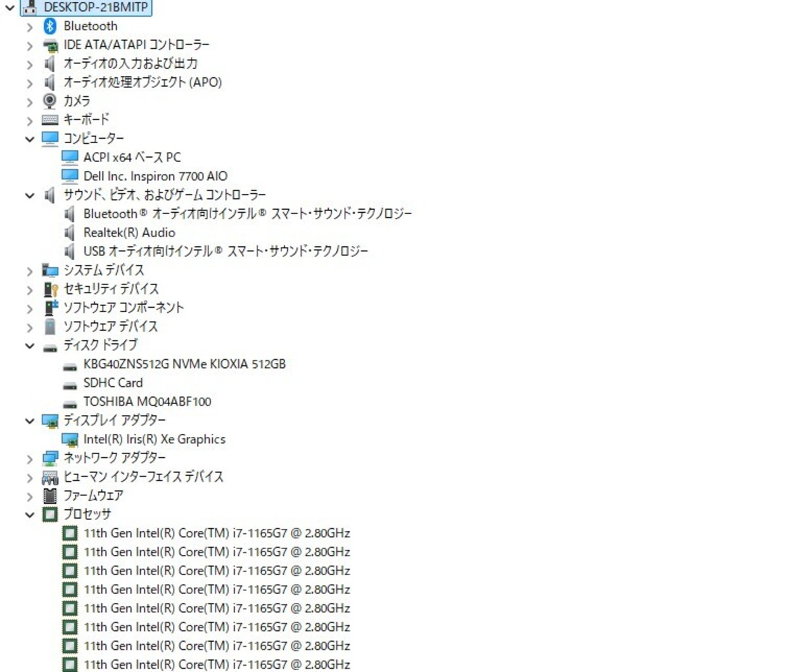Select Dell Inc. Inspiron 7700 AIO
This screenshot has height=672, width=811.
(155, 176)
